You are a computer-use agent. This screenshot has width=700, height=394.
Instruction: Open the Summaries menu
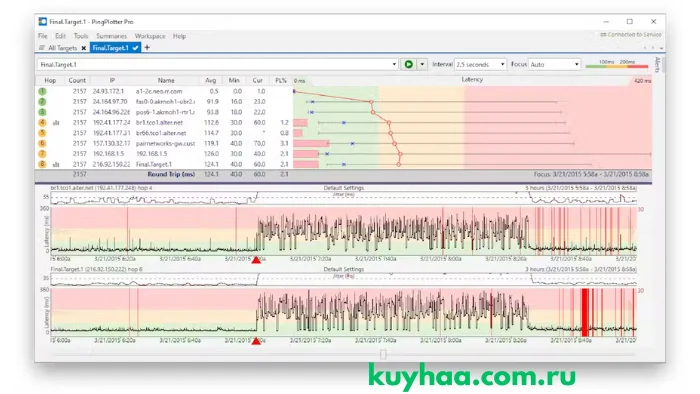point(111,36)
